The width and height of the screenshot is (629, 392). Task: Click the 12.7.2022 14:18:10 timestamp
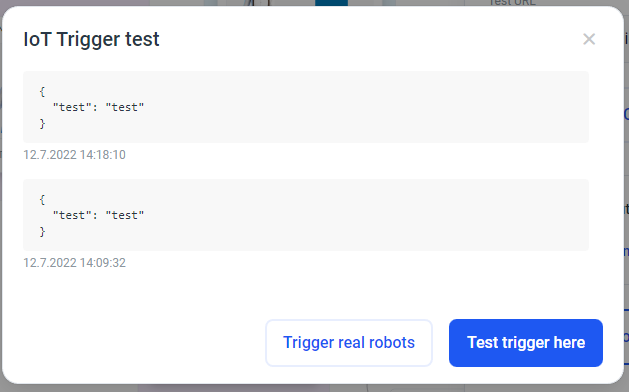(x=74, y=154)
